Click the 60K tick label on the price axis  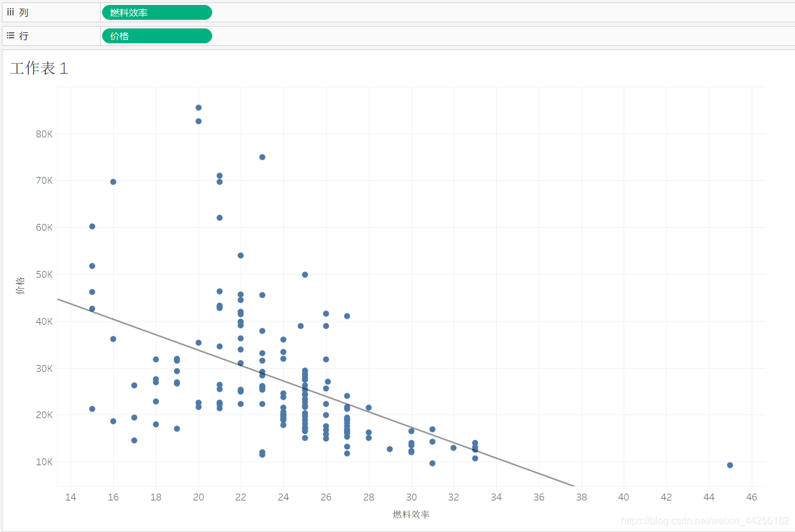(x=43, y=228)
